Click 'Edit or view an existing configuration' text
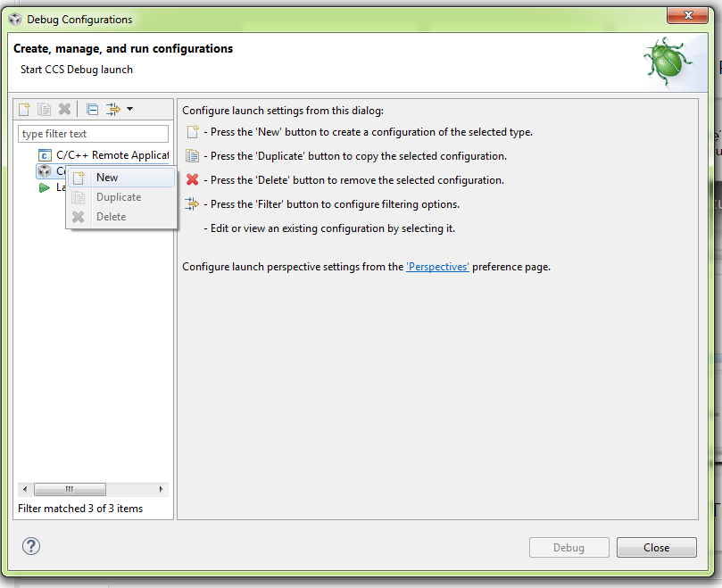722x588 pixels. click(333, 228)
